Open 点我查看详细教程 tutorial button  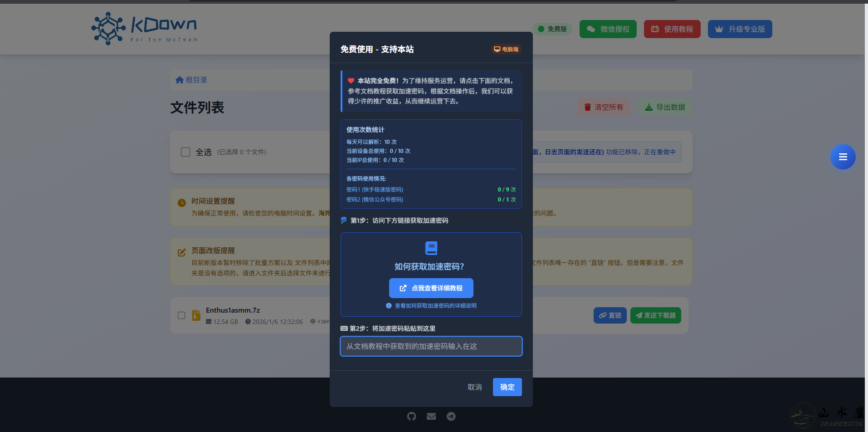pyautogui.click(x=430, y=288)
